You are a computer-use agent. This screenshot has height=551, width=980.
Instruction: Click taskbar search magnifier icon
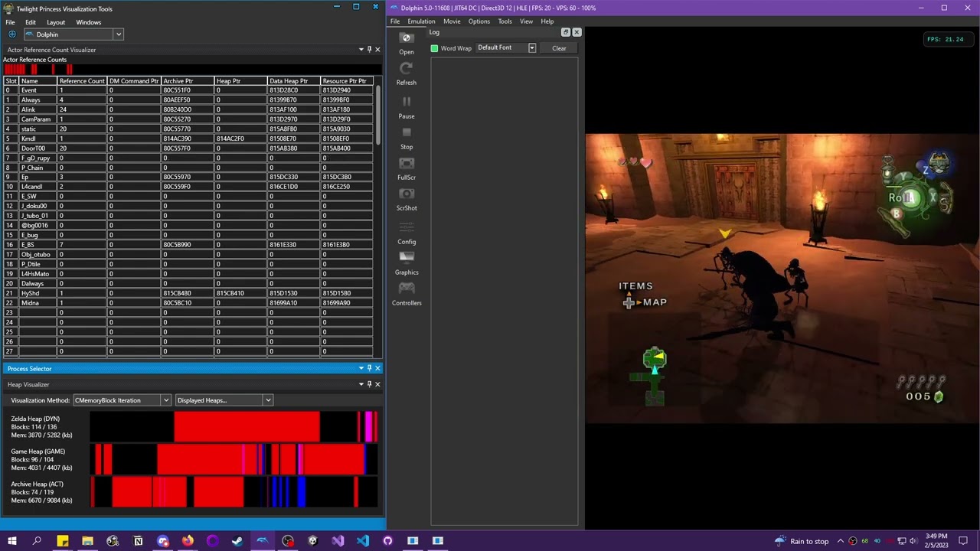pos(37,541)
